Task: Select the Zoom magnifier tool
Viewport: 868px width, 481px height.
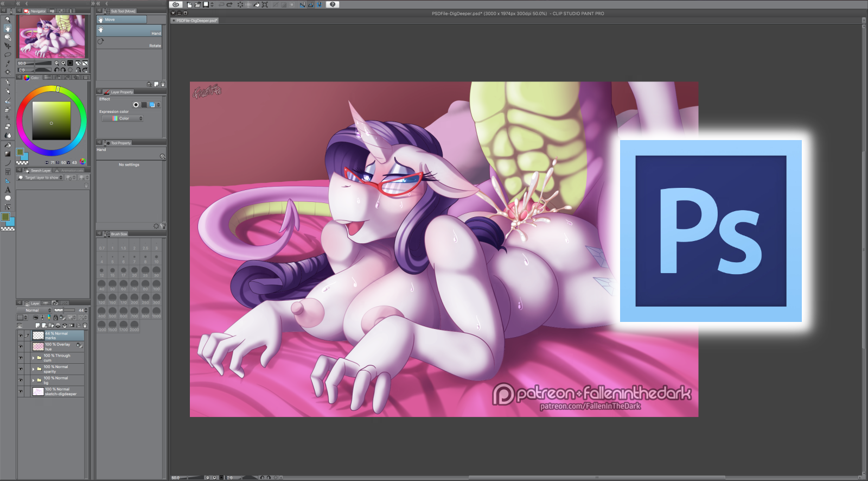Action: (8, 20)
